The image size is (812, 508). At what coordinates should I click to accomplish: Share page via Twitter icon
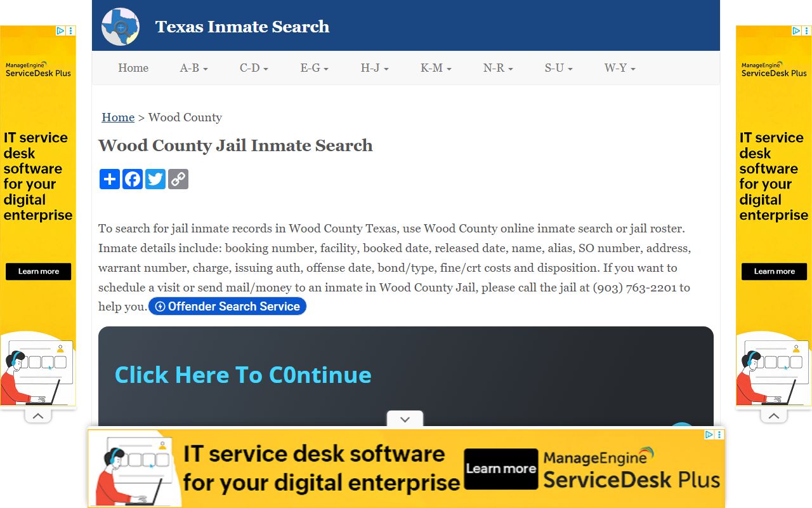point(155,179)
